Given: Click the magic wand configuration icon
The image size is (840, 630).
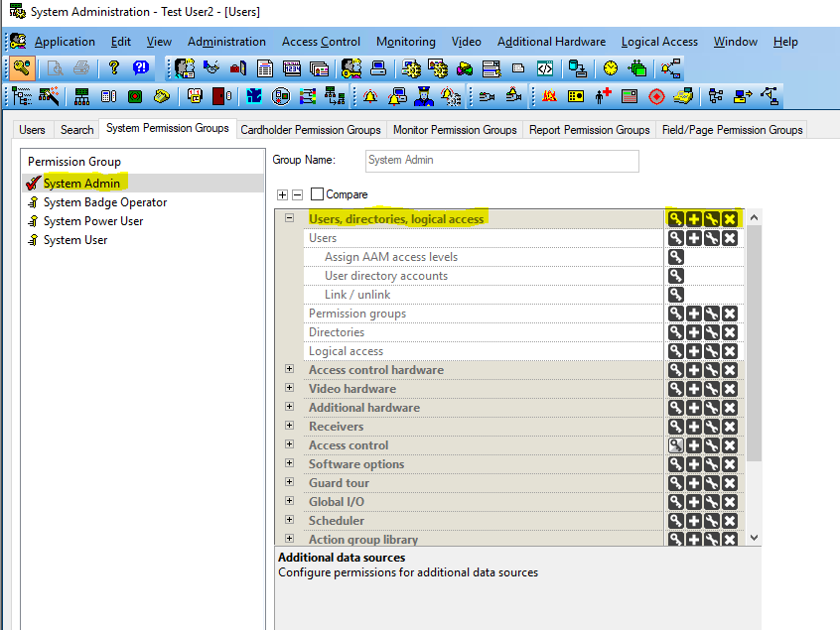Looking at the screenshot, I should pos(49,96).
